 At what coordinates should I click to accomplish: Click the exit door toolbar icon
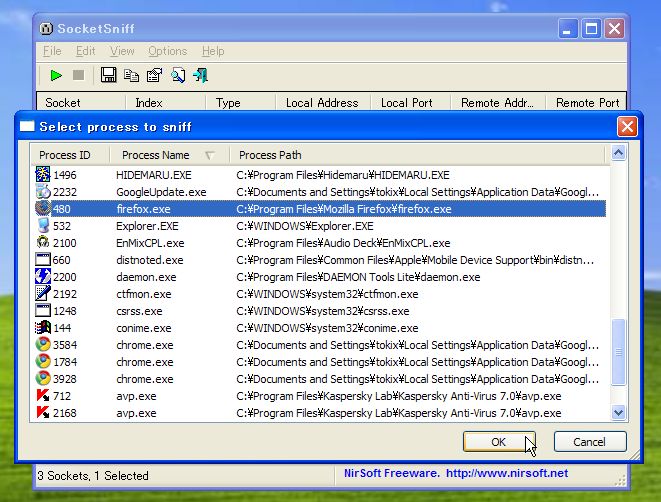200,75
